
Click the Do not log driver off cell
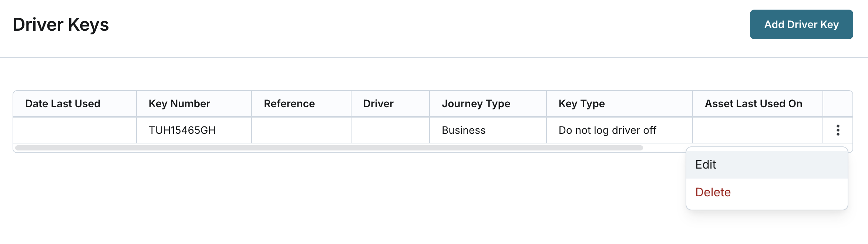click(x=607, y=130)
